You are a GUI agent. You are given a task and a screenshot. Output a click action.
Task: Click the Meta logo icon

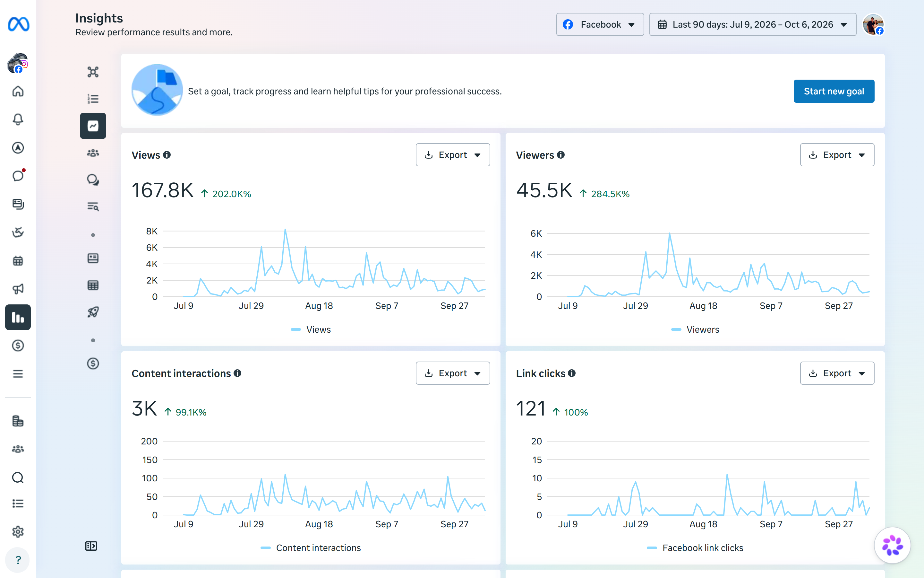coord(18,24)
